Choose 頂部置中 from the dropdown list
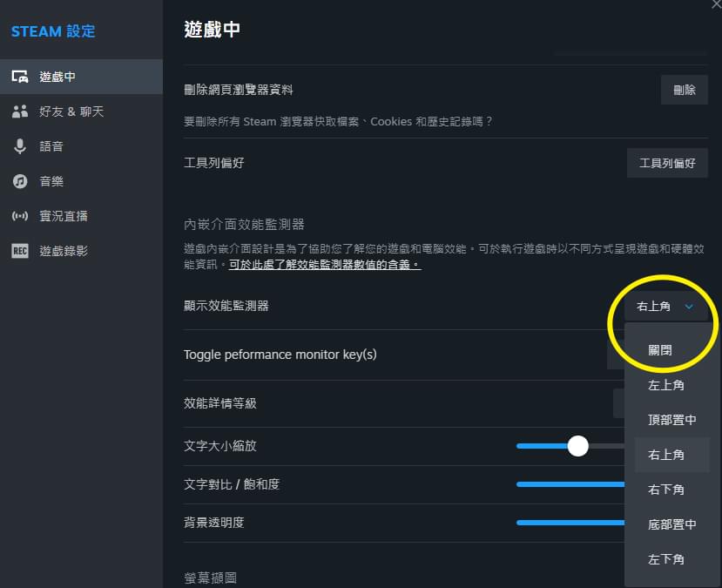 (x=671, y=420)
